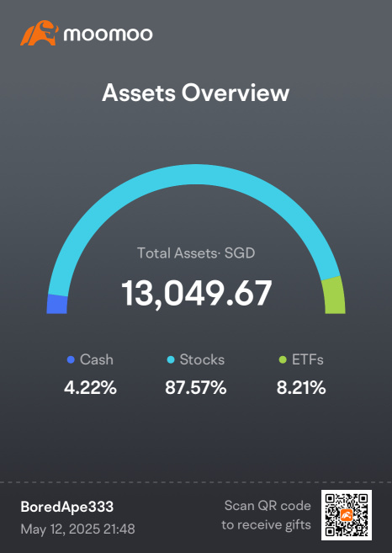Viewport: 392px width, 553px height.
Task: Select the 13,049.67 total assets value
Action: 196,294
